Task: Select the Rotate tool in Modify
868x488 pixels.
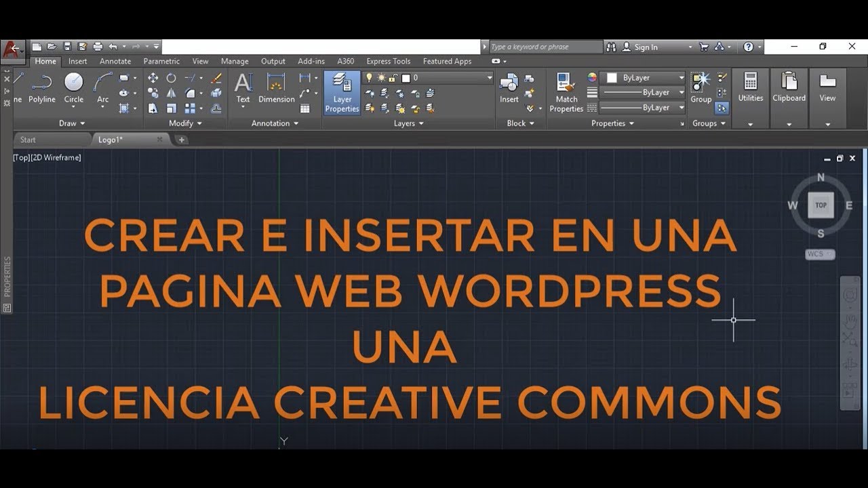Action: click(172, 78)
